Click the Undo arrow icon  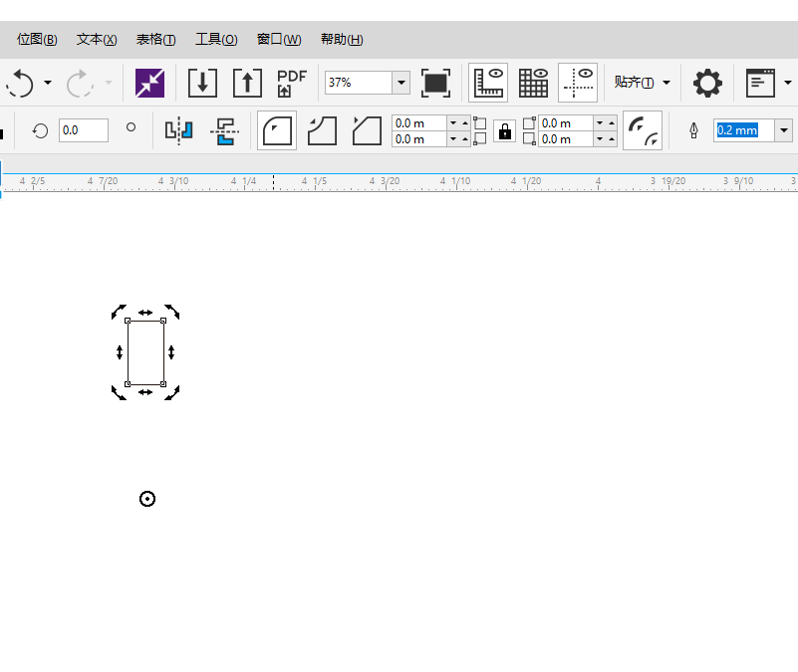click(x=20, y=83)
